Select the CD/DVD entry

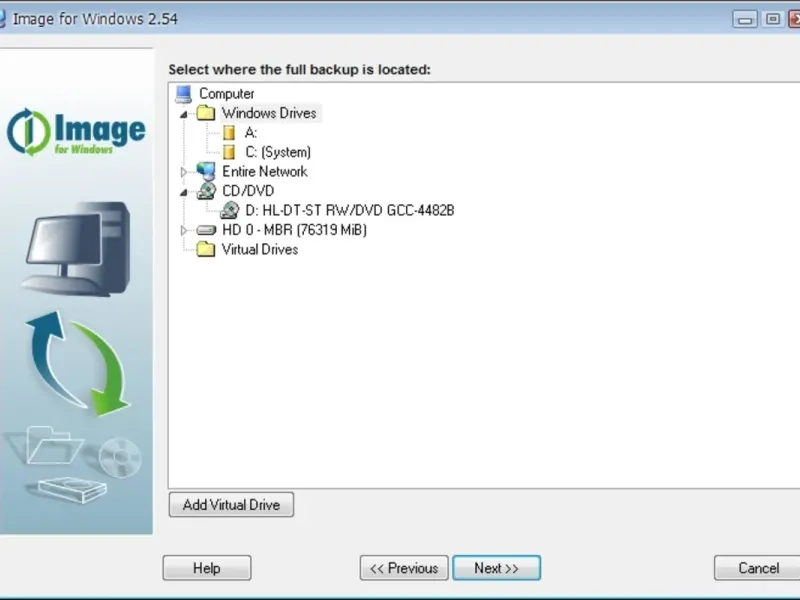pos(248,191)
